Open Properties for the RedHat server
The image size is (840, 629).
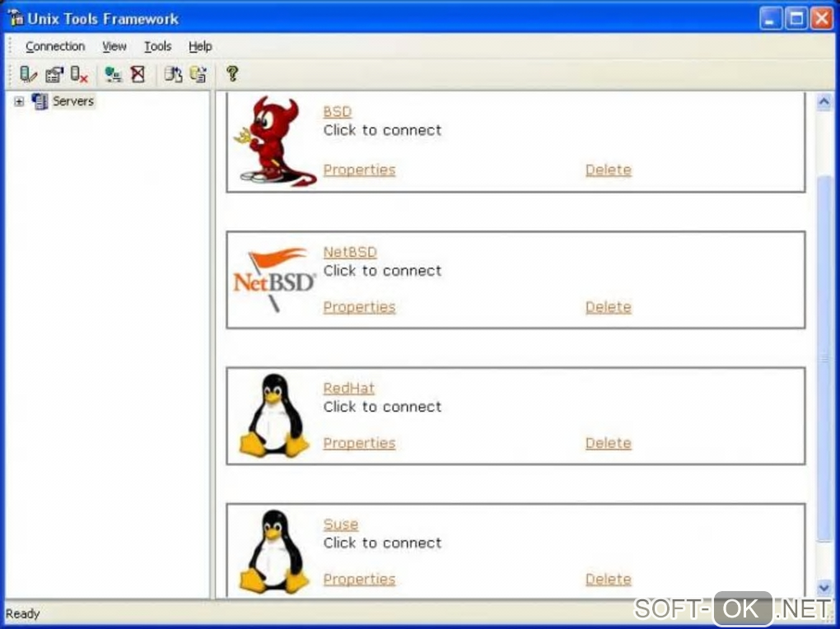click(x=359, y=443)
